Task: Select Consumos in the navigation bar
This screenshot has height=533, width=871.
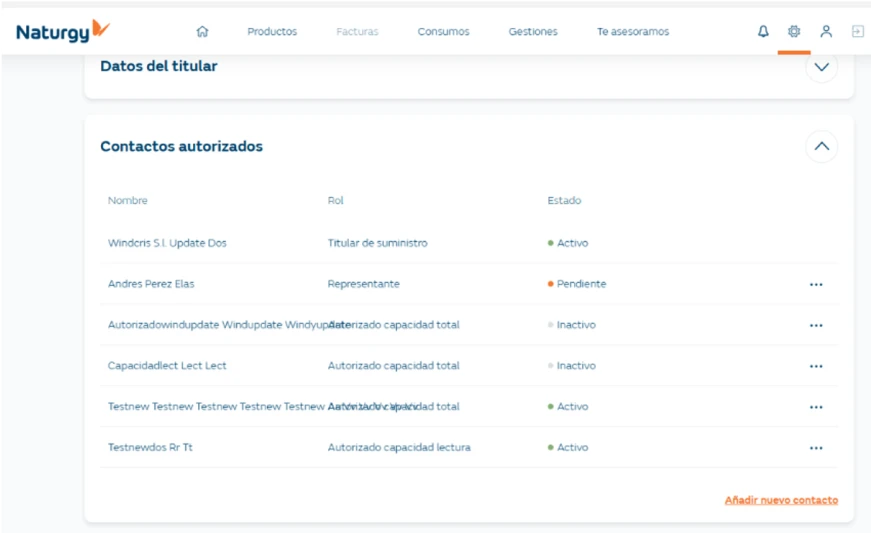Action: tap(443, 32)
